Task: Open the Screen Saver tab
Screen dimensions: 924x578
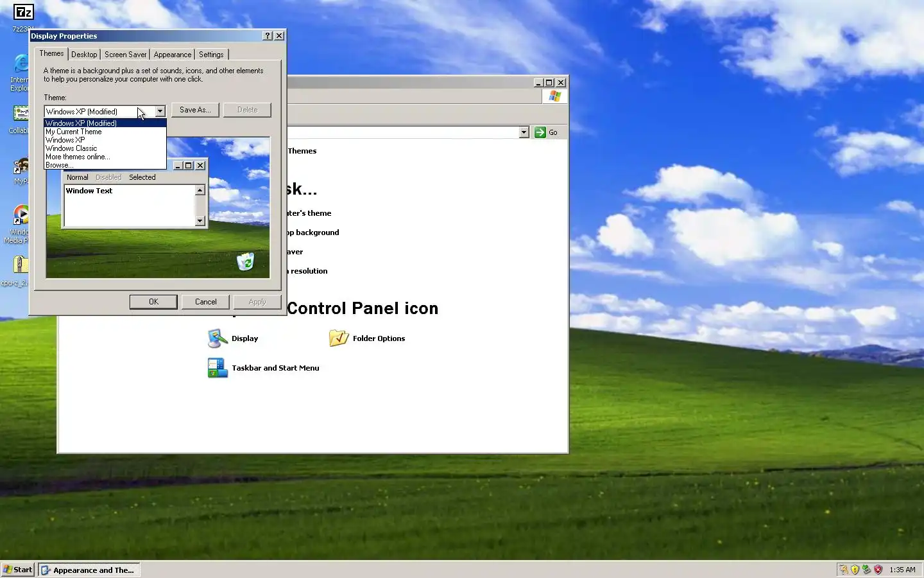Action: pyautogui.click(x=125, y=55)
